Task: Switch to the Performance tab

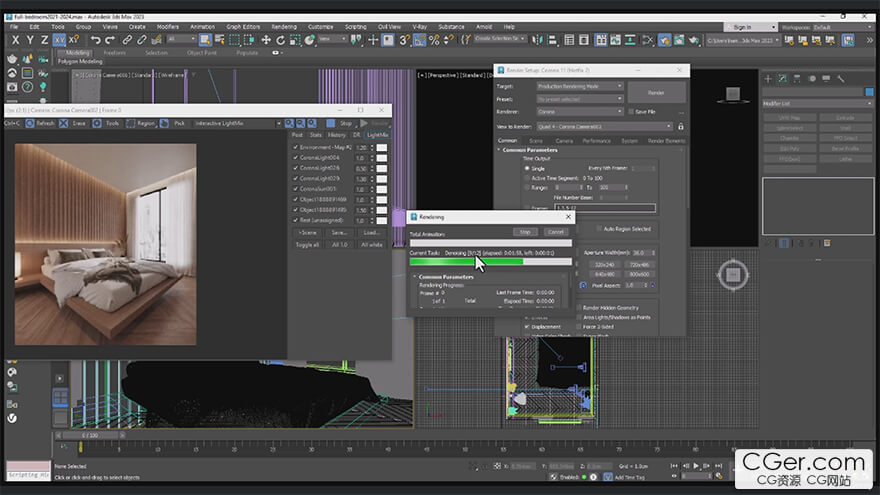Action: click(x=596, y=141)
